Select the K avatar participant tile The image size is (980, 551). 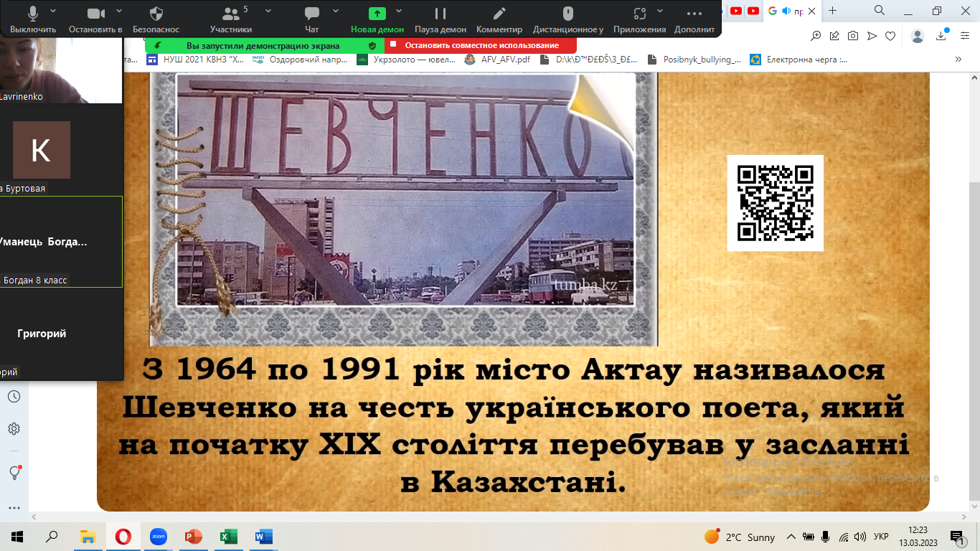point(42,150)
